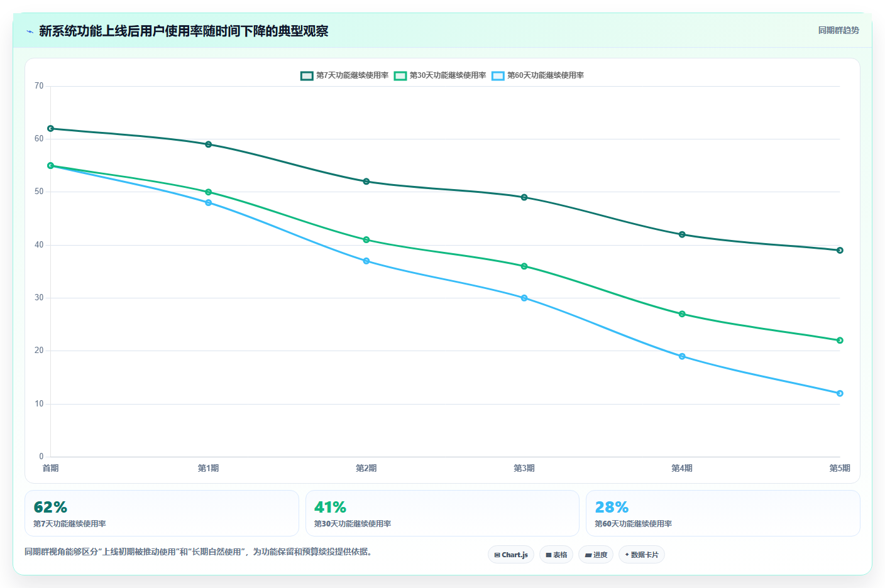This screenshot has height=588, width=885.
Task: Select the day-30 data point at 第3期
Action: pos(524,266)
